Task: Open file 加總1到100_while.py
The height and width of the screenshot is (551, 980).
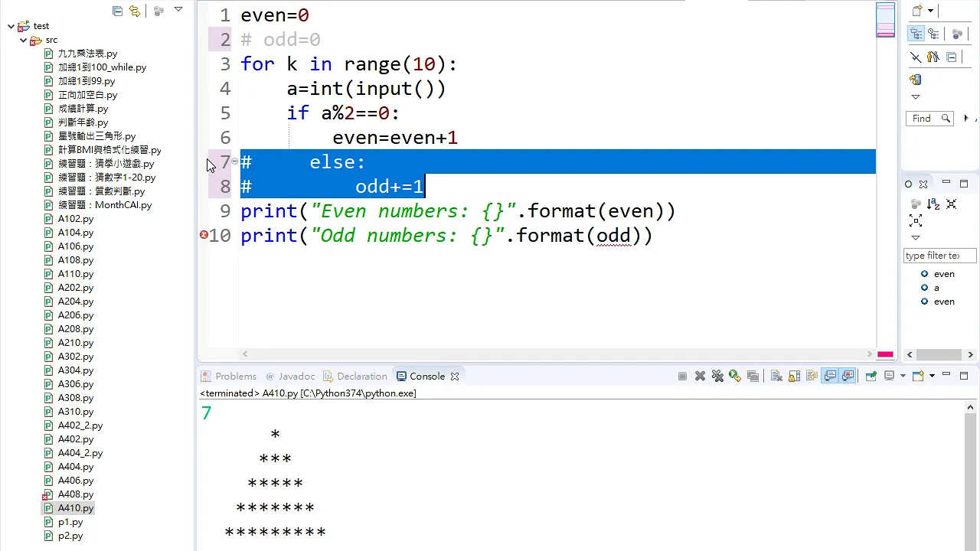Action: click(x=102, y=67)
